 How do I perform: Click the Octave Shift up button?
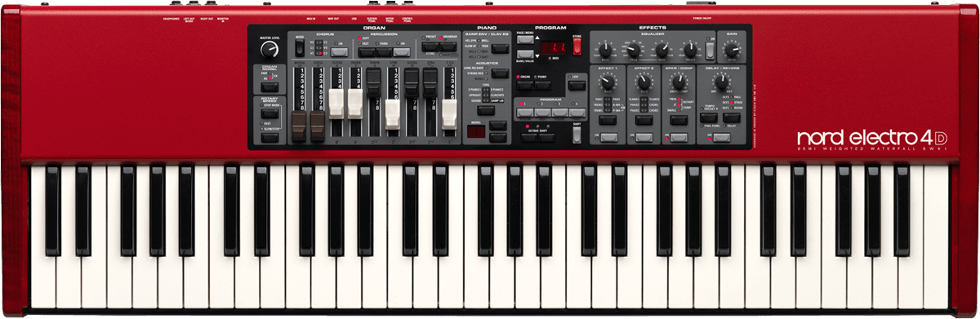[x=547, y=138]
